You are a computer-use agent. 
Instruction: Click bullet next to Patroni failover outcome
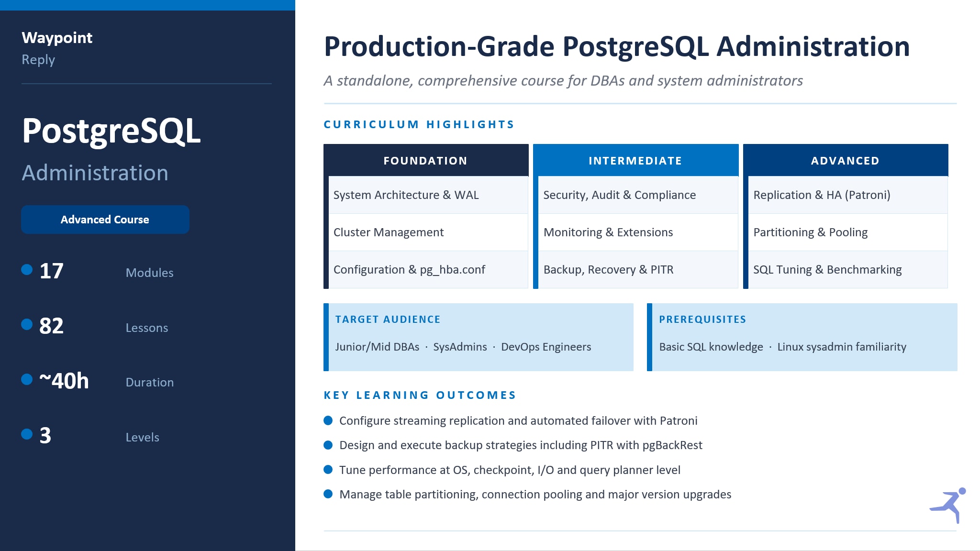(x=328, y=420)
